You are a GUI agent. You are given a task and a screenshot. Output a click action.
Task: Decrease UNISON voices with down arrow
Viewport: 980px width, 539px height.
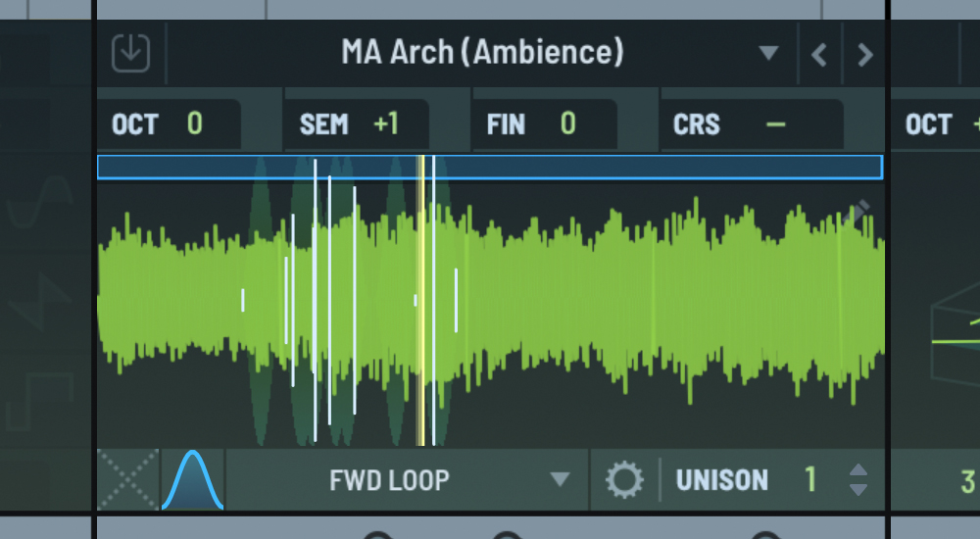point(858,490)
